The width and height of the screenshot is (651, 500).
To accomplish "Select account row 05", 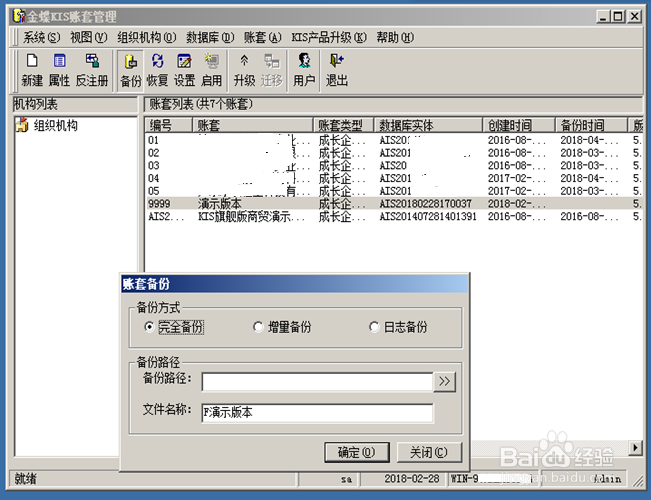I will coord(394,191).
